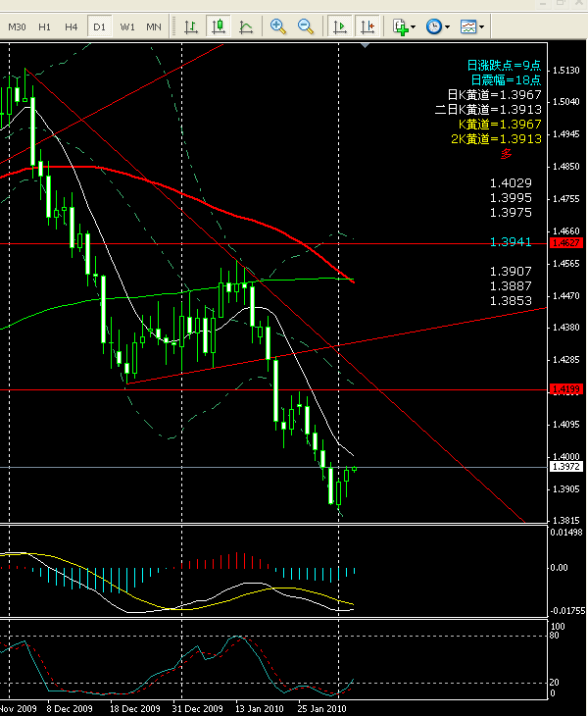Switch chart to MN monthly timeframe
Screen dimensions: 588x716
point(154,26)
